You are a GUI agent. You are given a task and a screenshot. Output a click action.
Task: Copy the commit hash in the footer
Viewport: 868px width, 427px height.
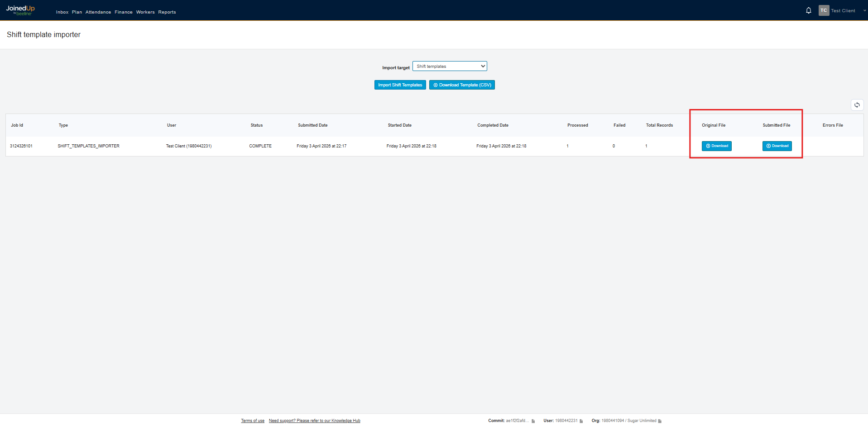pos(533,421)
